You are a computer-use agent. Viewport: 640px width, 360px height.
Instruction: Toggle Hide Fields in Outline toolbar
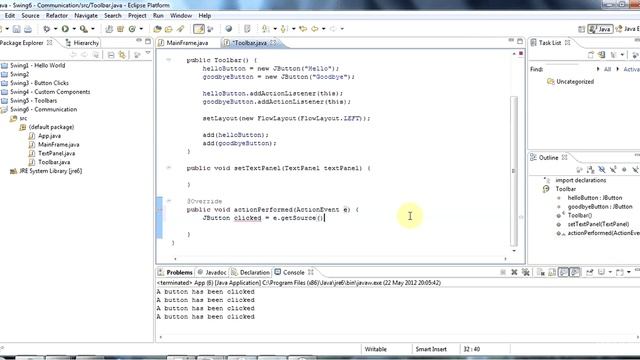tap(602, 169)
